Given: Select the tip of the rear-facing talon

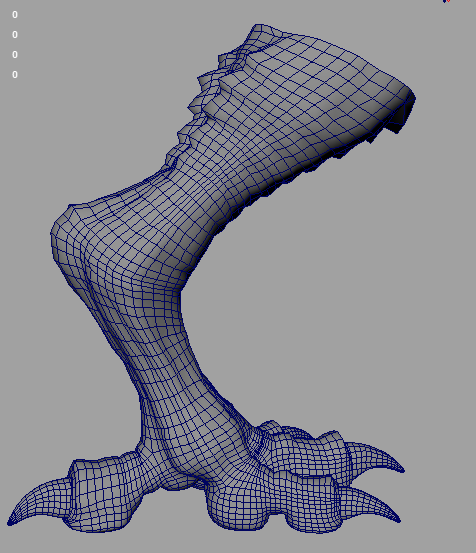Looking at the screenshot, I should point(11,522).
